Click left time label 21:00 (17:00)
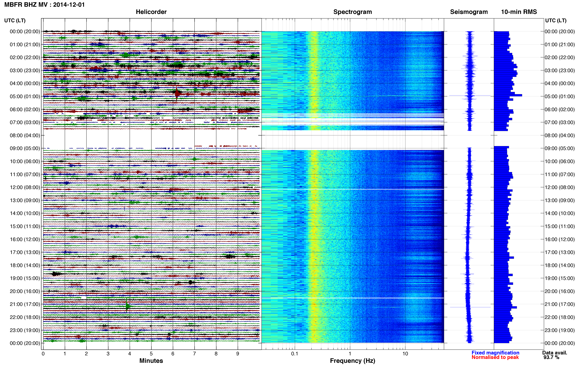 click(25, 304)
